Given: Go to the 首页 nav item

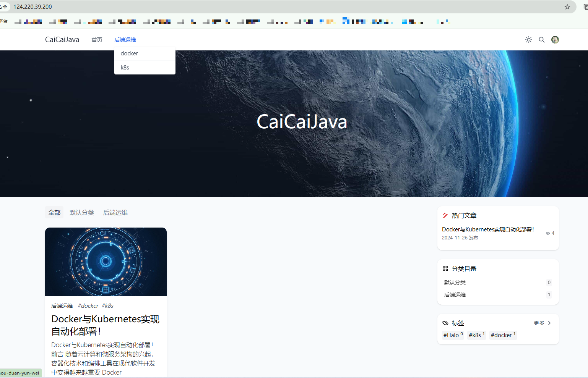Looking at the screenshot, I should 97,40.
